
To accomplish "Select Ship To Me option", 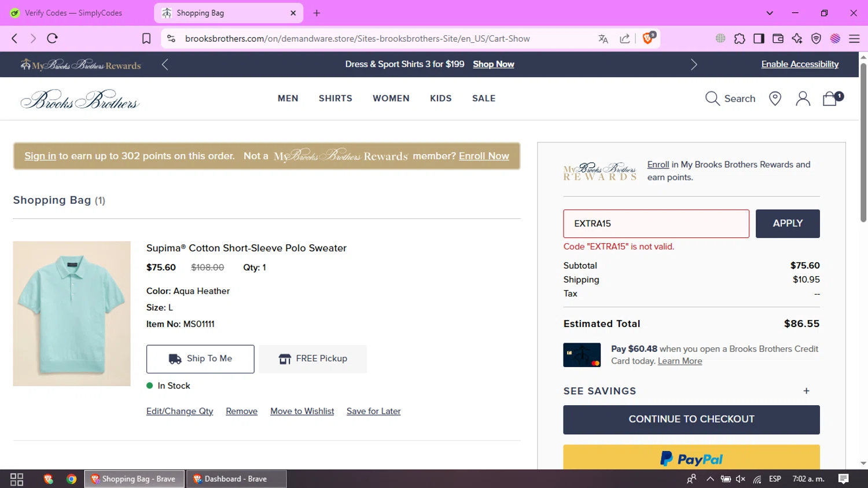I will [200, 359].
